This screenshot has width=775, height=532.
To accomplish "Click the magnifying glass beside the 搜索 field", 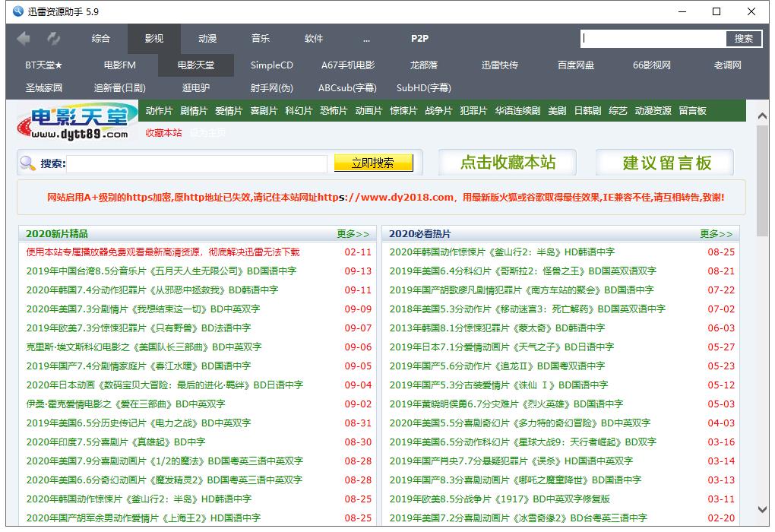I will pos(25,162).
